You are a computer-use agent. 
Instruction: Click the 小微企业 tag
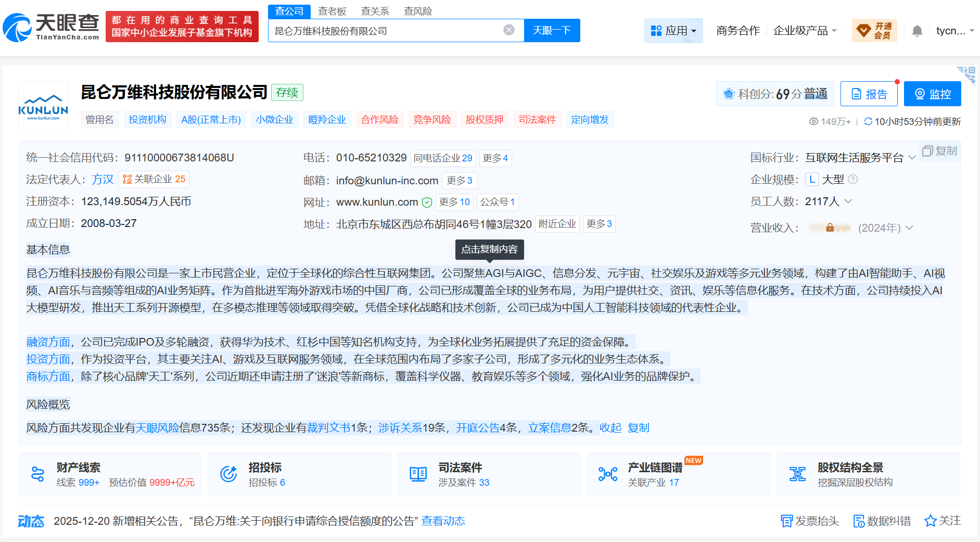(275, 120)
